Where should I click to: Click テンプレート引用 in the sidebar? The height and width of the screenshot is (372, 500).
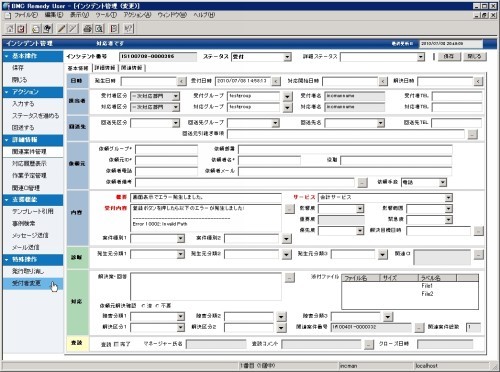pyautogui.click(x=33, y=211)
